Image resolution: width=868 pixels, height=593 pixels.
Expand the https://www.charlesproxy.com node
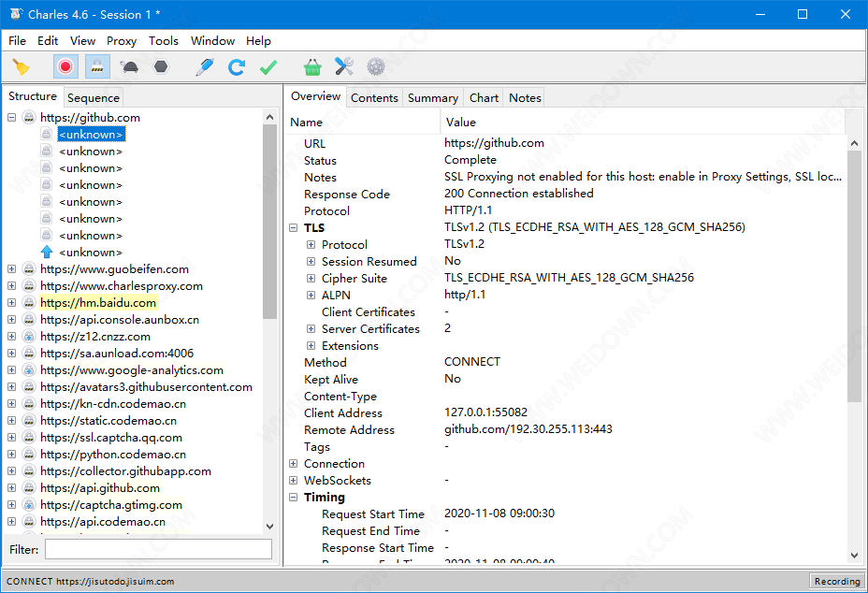click(x=11, y=285)
